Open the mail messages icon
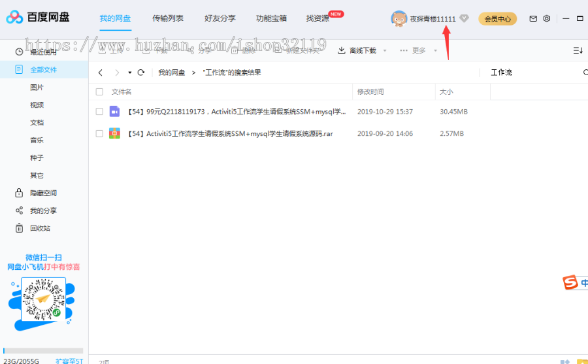This screenshot has height=364, width=588. click(x=533, y=18)
